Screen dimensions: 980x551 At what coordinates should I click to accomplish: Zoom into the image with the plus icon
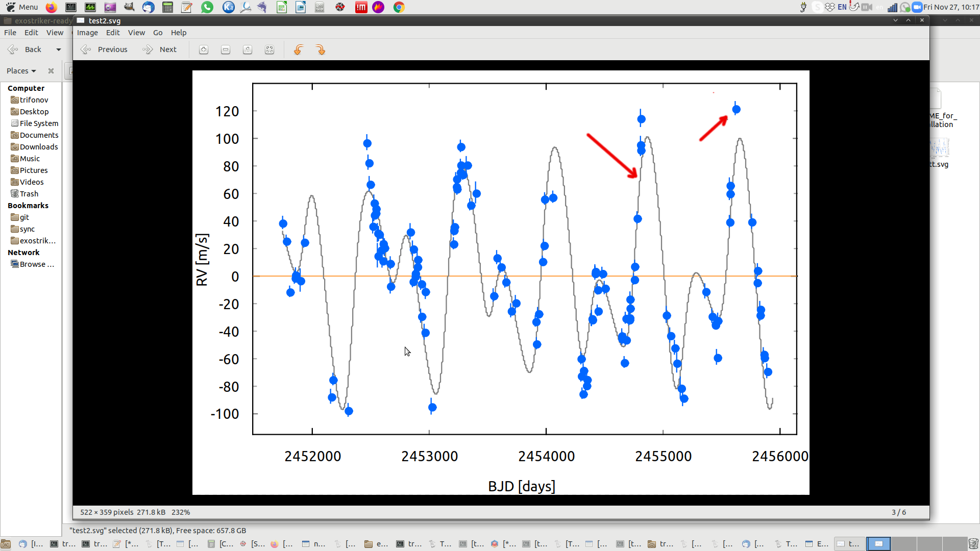click(204, 49)
